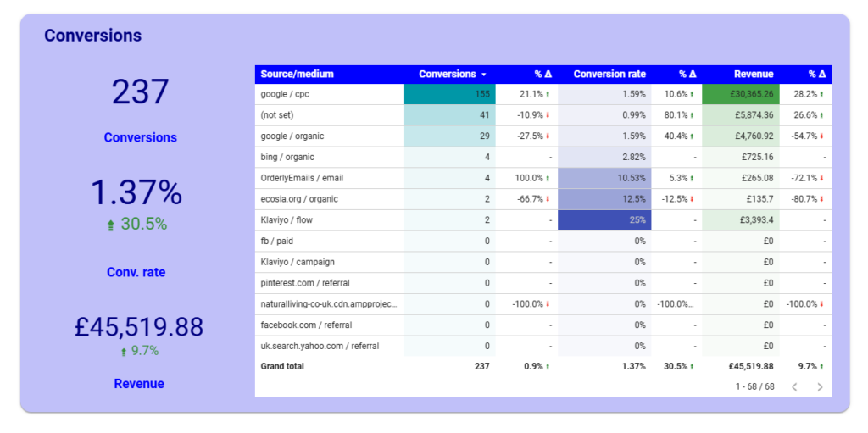This screenshot has height=433, width=868.
Task: Select the google / cpc row label
Action: click(287, 94)
